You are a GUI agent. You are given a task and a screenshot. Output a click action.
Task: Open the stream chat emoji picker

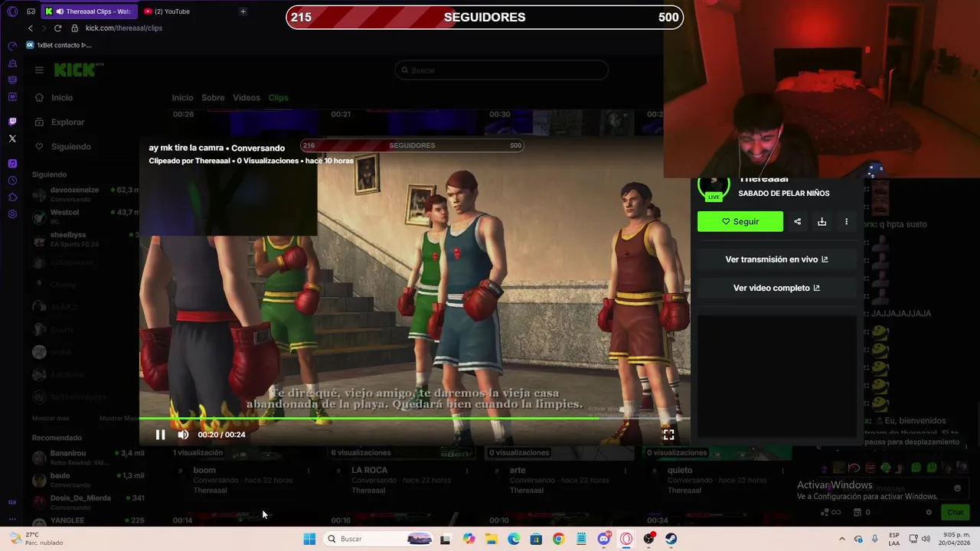957,488
